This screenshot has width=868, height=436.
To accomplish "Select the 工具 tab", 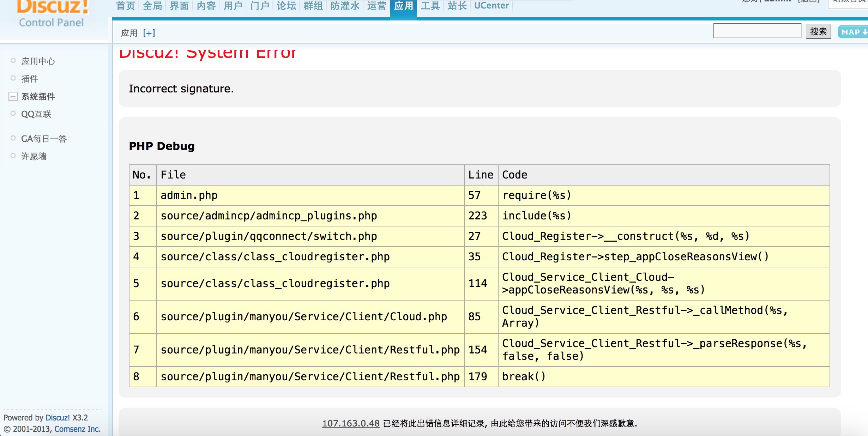I will [430, 6].
